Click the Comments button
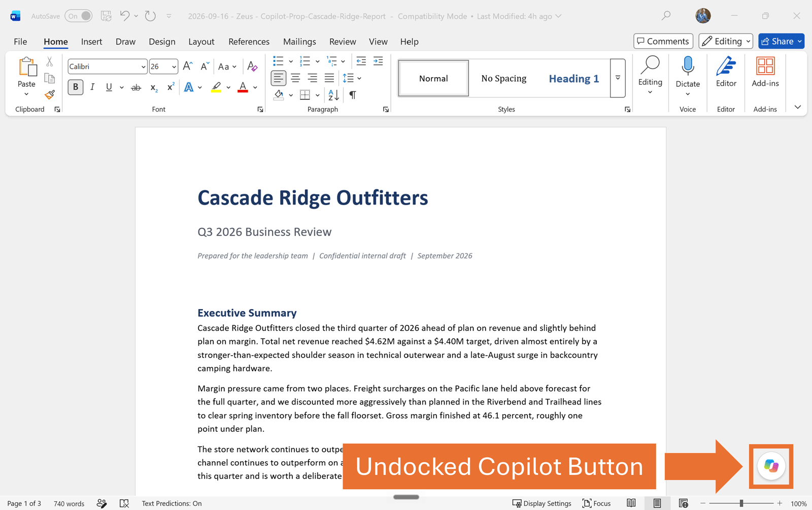Viewport: 812px width, 510px height. (x=663, y=41)
